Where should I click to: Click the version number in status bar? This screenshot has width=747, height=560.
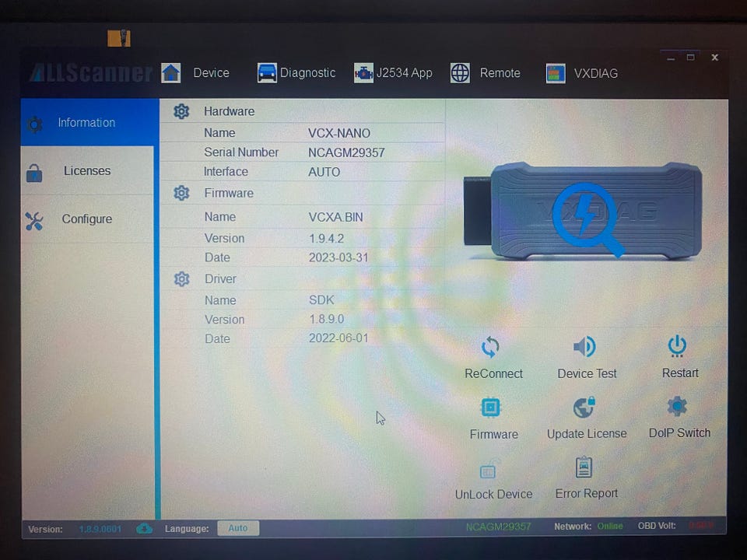pyautogui.click(x=100, y=529)
